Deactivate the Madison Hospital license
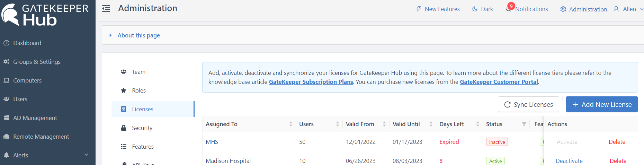644x165 pixels. click(569, 161)
